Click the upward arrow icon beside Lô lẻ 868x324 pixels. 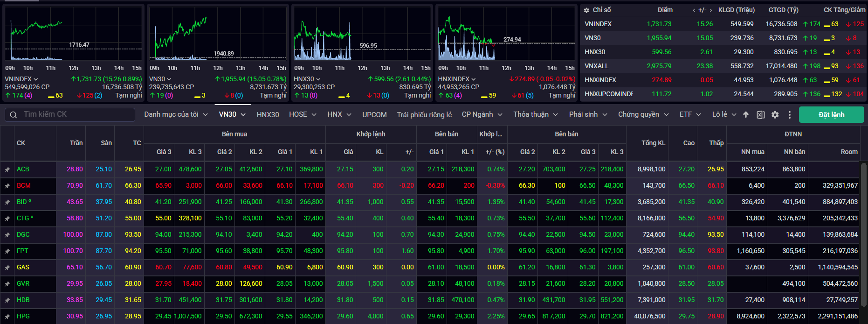(746, 115)
